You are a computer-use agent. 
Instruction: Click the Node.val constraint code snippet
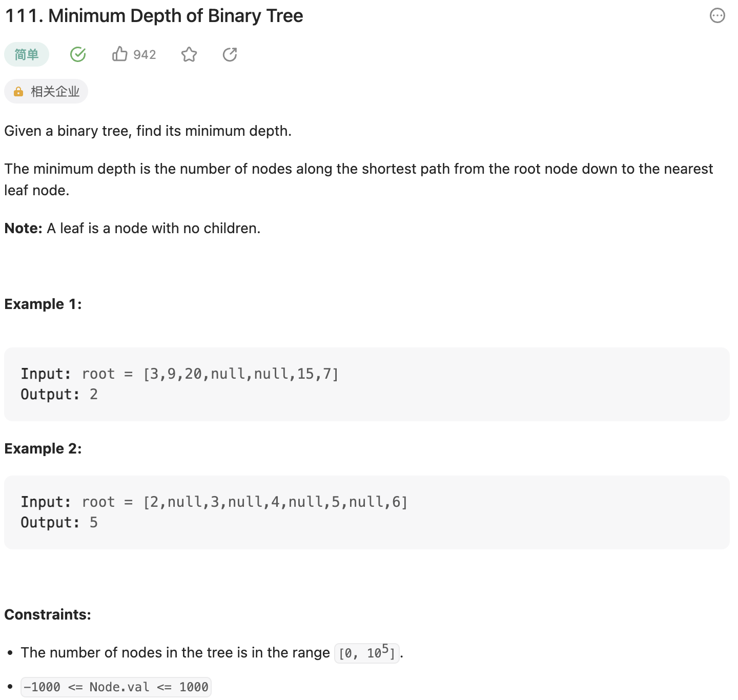[116, 687]
